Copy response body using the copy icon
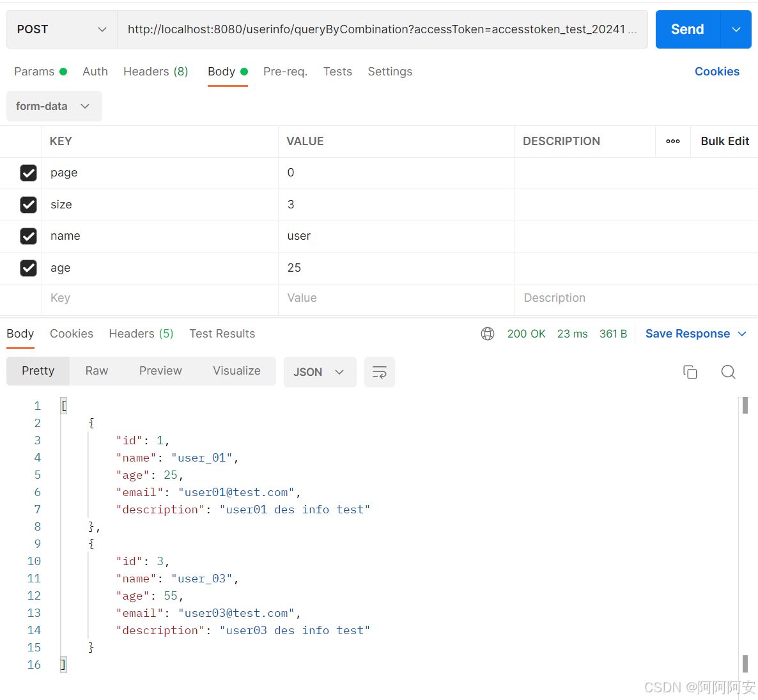 690,372
